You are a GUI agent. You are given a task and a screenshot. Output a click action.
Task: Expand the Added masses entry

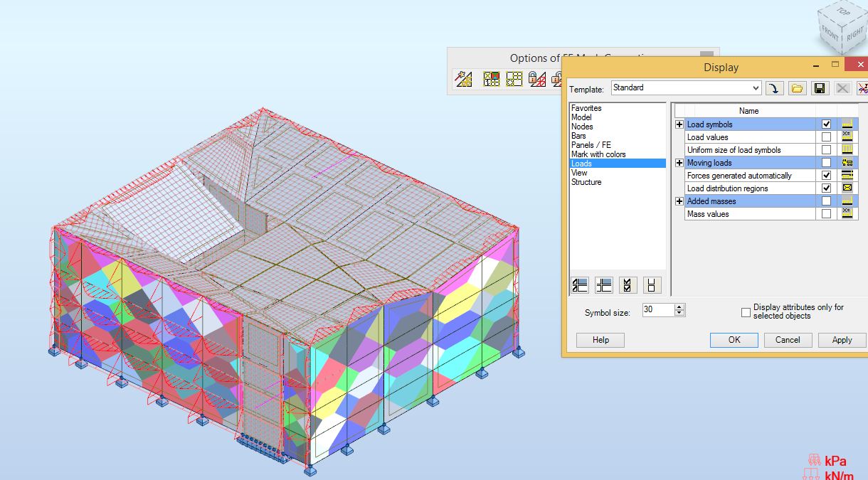point(679,201)
